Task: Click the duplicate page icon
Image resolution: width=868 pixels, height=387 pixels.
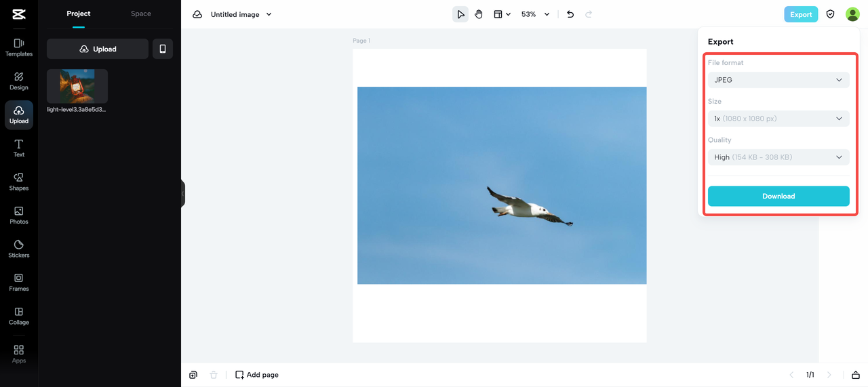Action: tap(193, 375)
